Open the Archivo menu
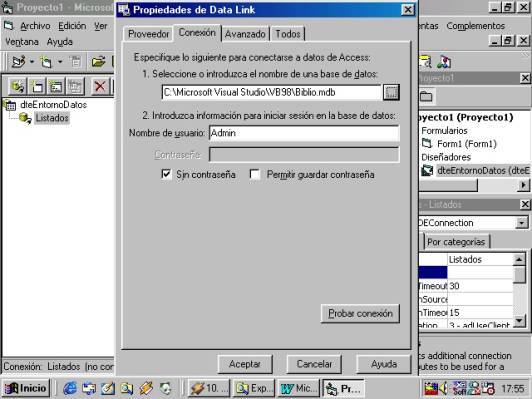 pyautogui.click(x=35, y=26)
